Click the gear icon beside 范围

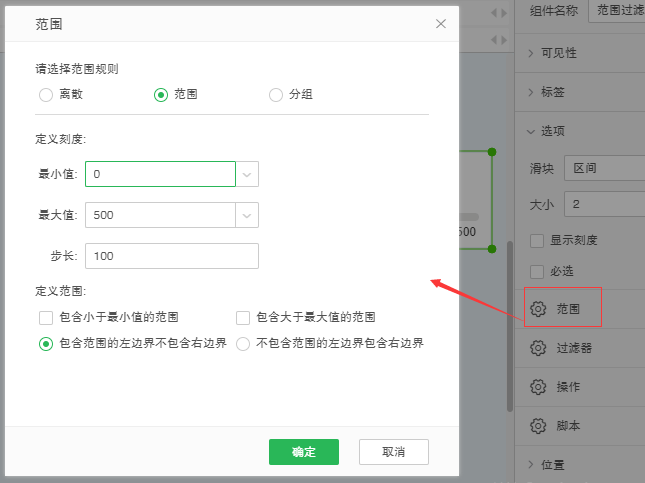tap(538, 309)
